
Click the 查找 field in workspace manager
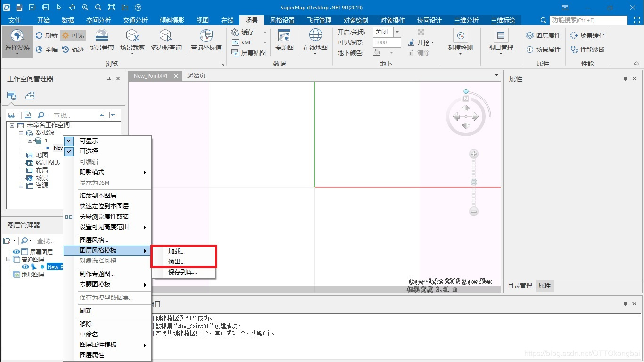click(x=73, y=115)
